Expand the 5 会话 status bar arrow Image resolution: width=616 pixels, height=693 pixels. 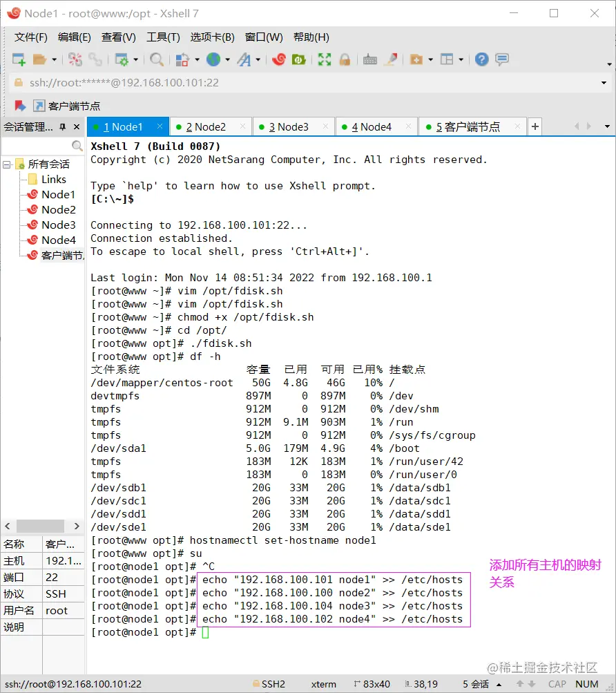tap(499, 685)
